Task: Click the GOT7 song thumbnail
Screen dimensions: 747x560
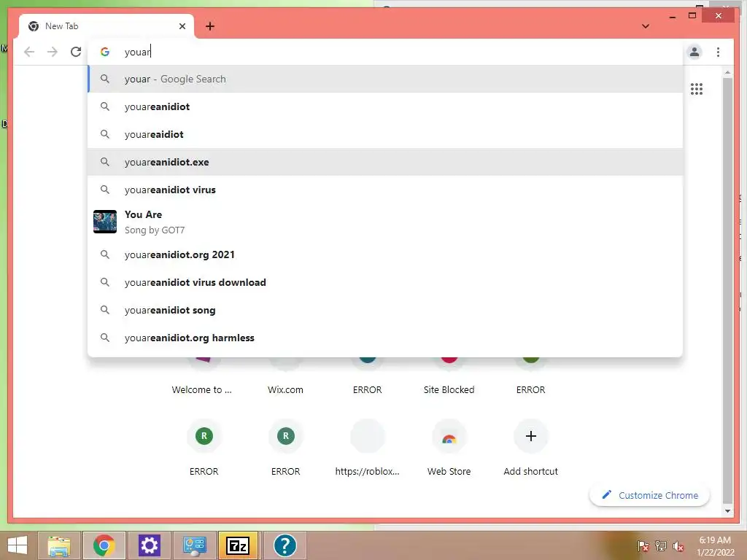Action: pyautogui.click(x=105, y=222)
